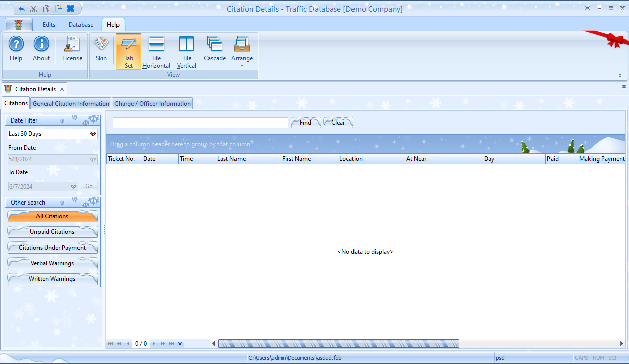The height and width of the screenshot is (364, 629).
Task: Sort by Ticket No. column header
Action: coord(124,159)
